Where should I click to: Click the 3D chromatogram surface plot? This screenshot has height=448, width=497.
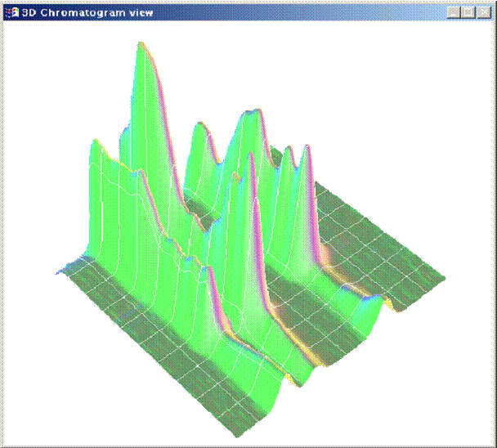tap(250, 241)
